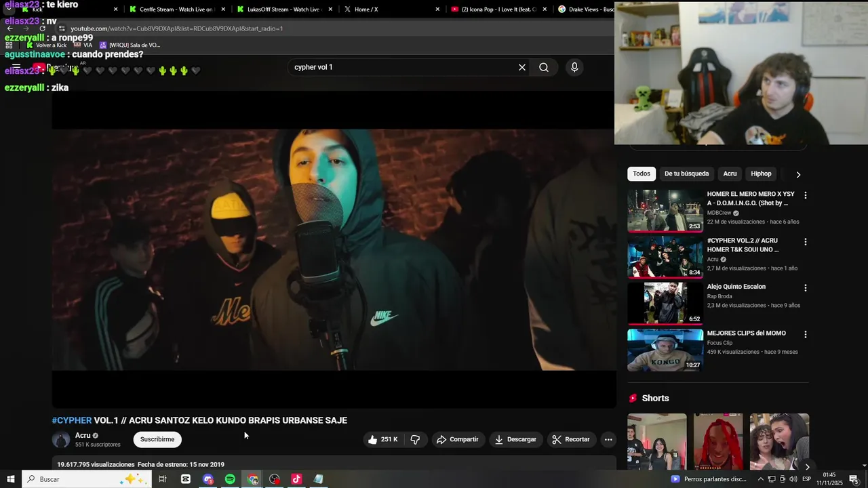Open Discord from the taskbar
Screen dimensions: 868x488
[x=208, y=479]
